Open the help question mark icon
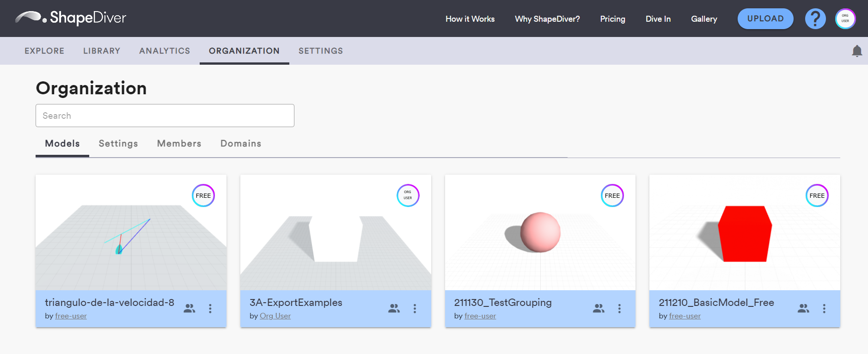 tap(815, 19)
